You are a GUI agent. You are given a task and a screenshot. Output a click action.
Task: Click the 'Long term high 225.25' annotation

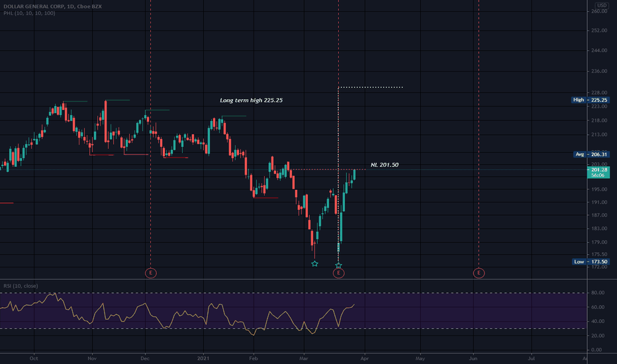click(251, 101)
